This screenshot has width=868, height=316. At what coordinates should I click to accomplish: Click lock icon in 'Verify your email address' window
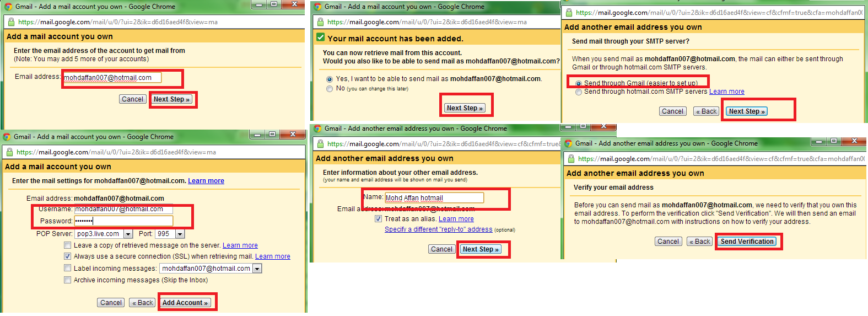coord(570,159)
